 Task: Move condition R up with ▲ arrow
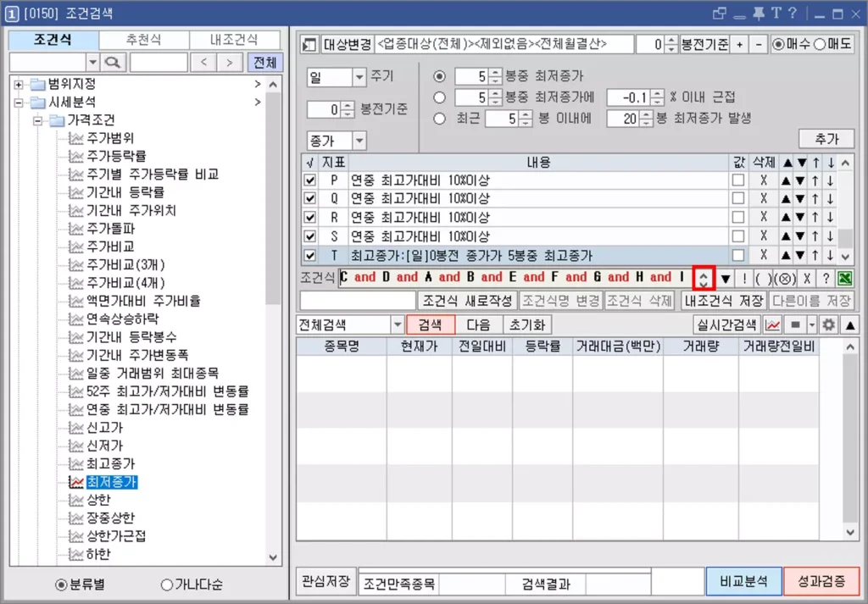click(786, 218)
